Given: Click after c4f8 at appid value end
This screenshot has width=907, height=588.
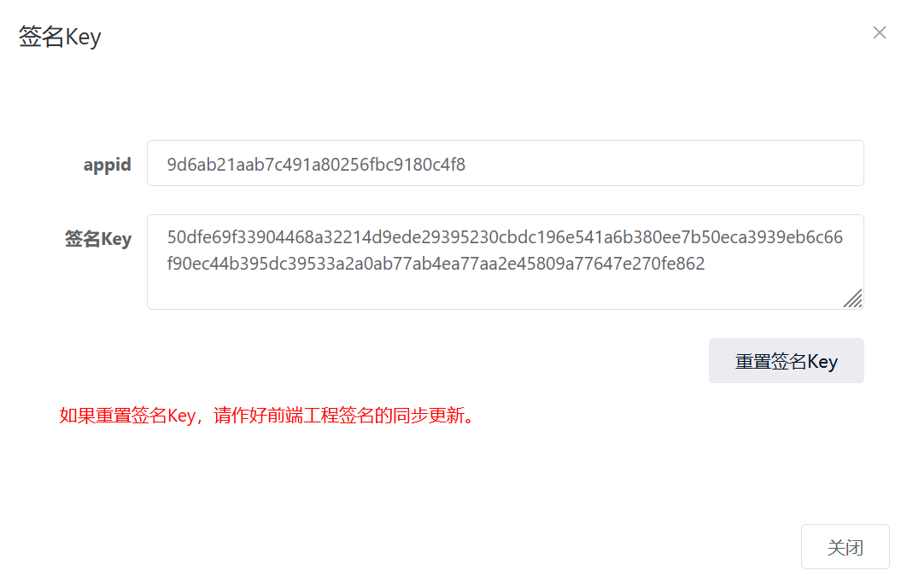Looking at the screenshot, I should coord(466,165).
